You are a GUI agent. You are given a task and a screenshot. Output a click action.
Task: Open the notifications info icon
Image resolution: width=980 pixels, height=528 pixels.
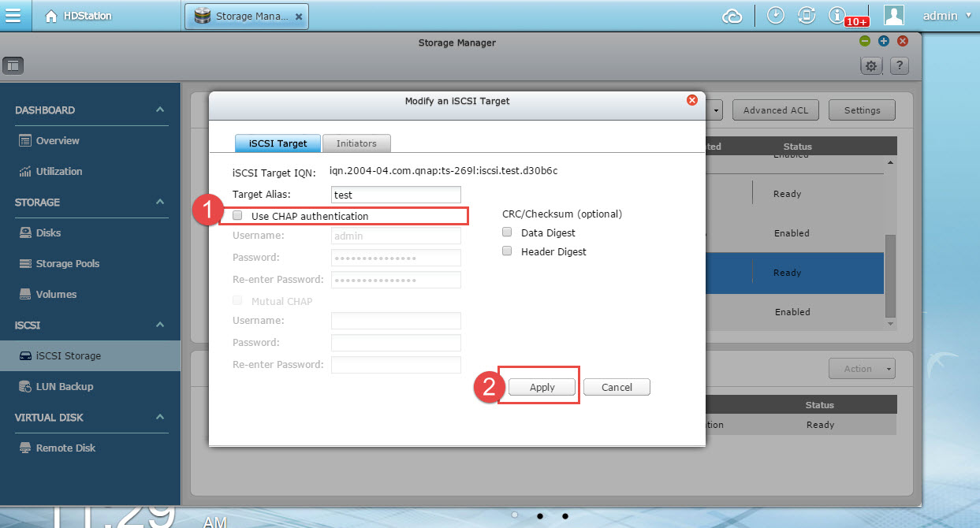coord(837,15)
